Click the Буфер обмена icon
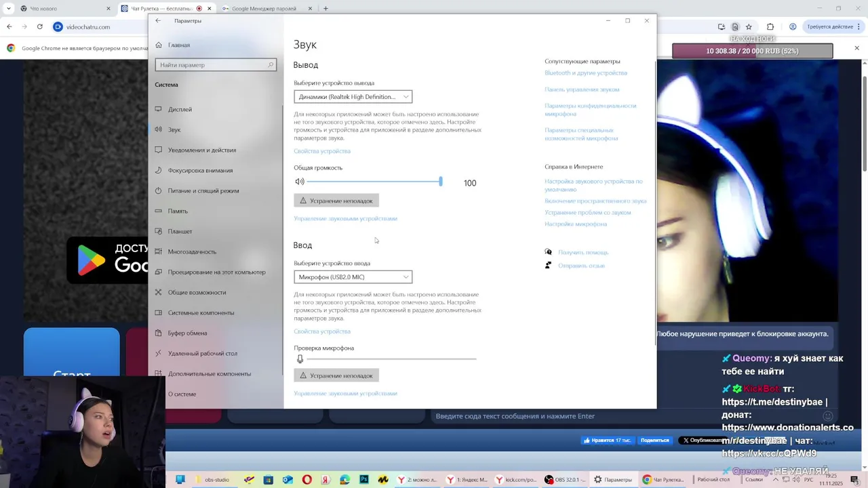Viewport: 868px width, 488px height. [159, 333]
